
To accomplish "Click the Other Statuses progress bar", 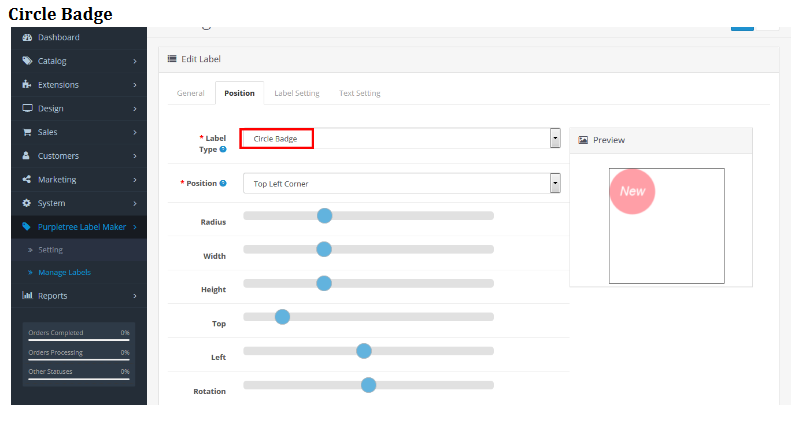I will [79, 379].
